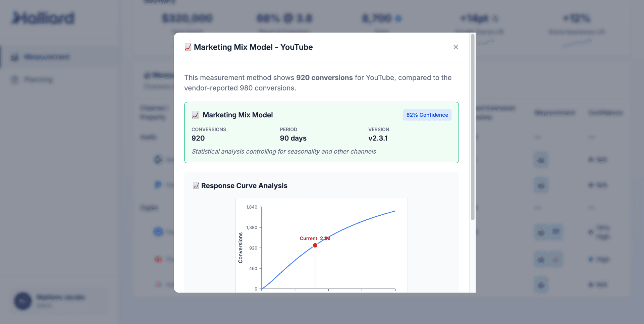Click the Planning sidebar icon
Image resolution: width=644 pixels, height=324 pixels.
coord(15,80)
